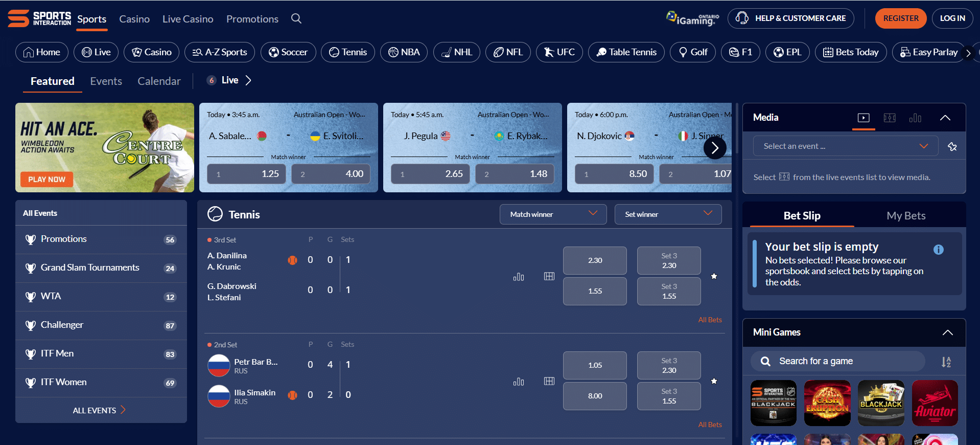980x445 pixels.
Task: Click the bet slip info icon
Action: coord(939,250)
